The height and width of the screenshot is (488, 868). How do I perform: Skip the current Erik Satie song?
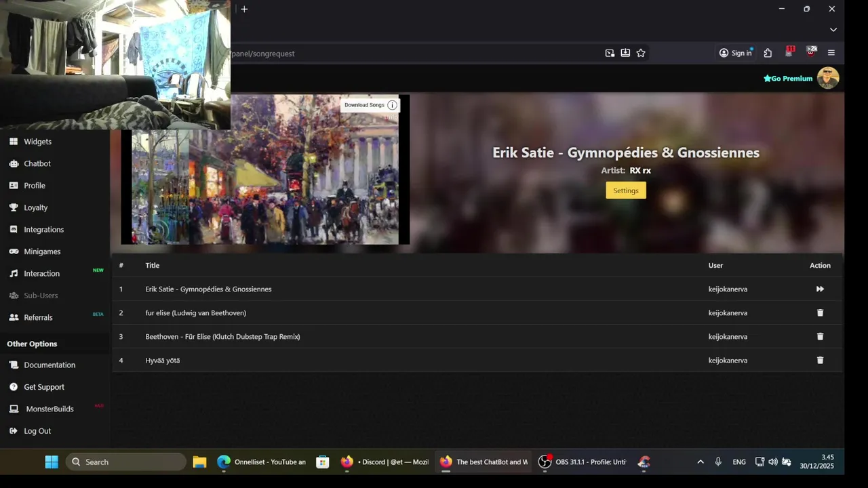pos(820,289)
